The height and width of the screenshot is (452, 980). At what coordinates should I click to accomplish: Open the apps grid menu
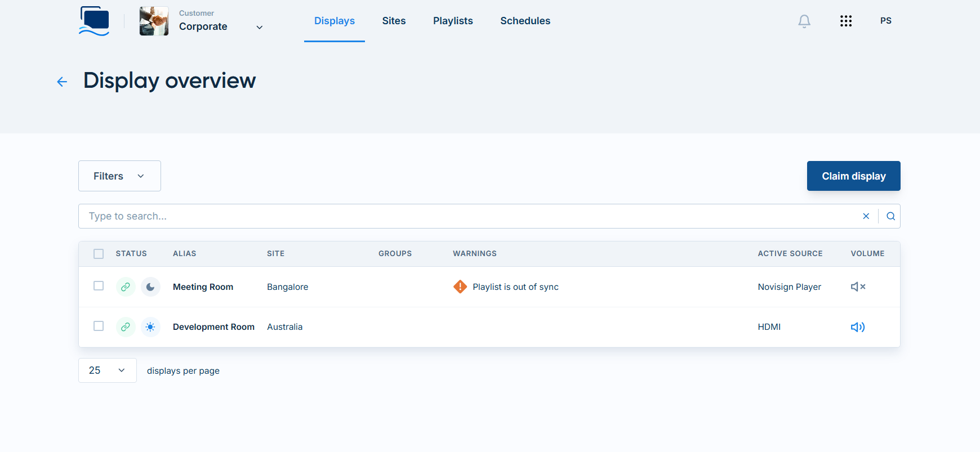click(845, 21)
